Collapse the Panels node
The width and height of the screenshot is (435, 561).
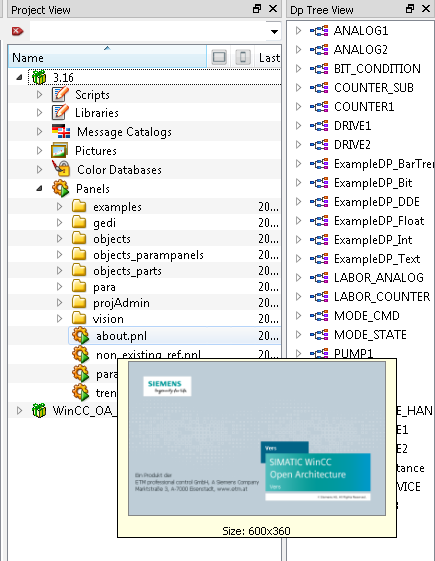pyautogui.click(x=39, y=188)
